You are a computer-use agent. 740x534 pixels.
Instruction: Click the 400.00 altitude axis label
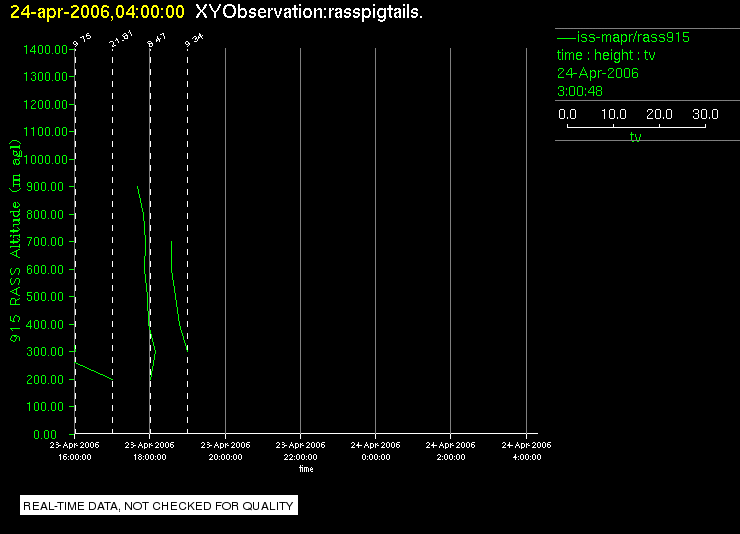click(x=45, y=325)
